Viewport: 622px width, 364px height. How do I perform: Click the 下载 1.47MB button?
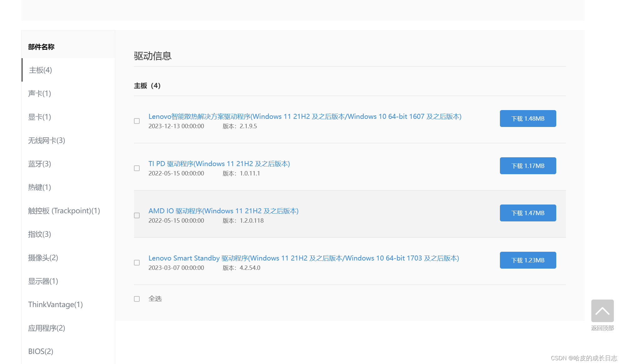point(527,213)
